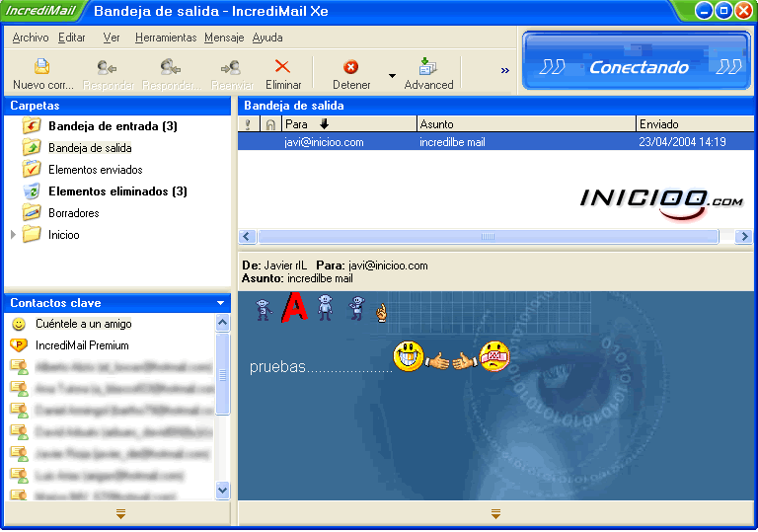Click the first blurred contact icon
This screenshot has height=532, width=758.
tap(19, 367)
